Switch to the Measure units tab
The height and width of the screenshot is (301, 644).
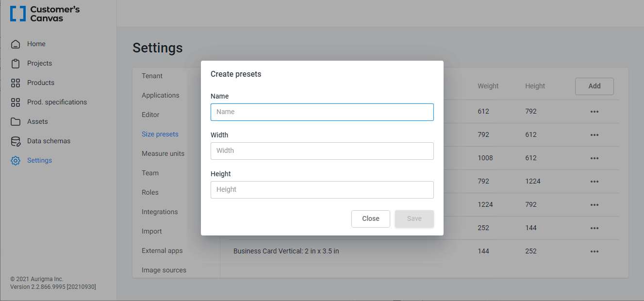click(x=163, y=153)
